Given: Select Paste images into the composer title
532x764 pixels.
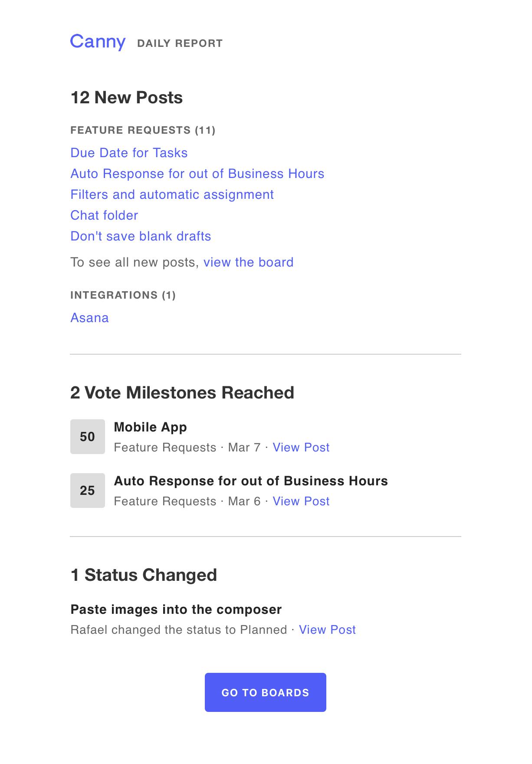Looking at the screenshot, I should click(x=176, y=609).
